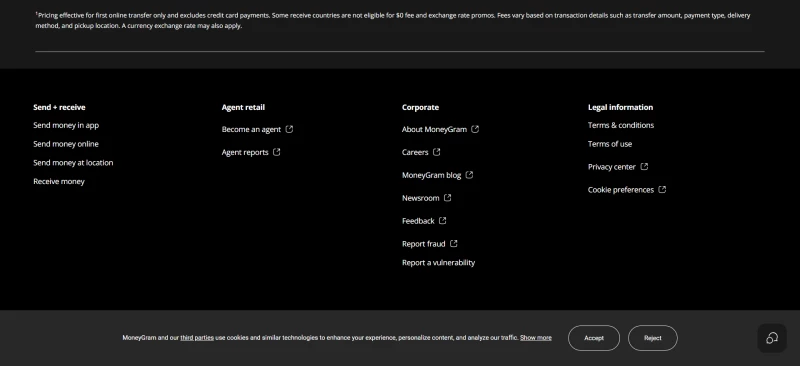Click external-link icon beside MoneyGram blog
This screenshot has width=800, height=366.
pos(469,175)
